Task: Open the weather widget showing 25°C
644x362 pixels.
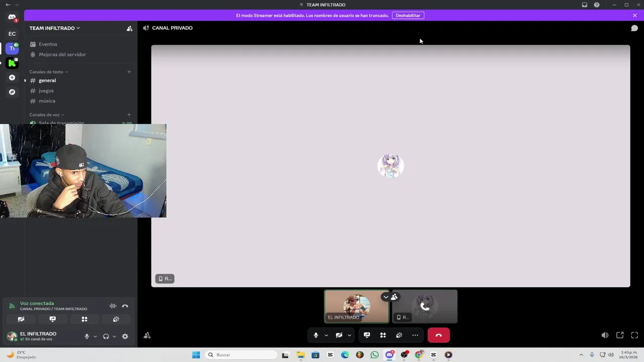Action: pyautogui.click(x=21, y=355)
